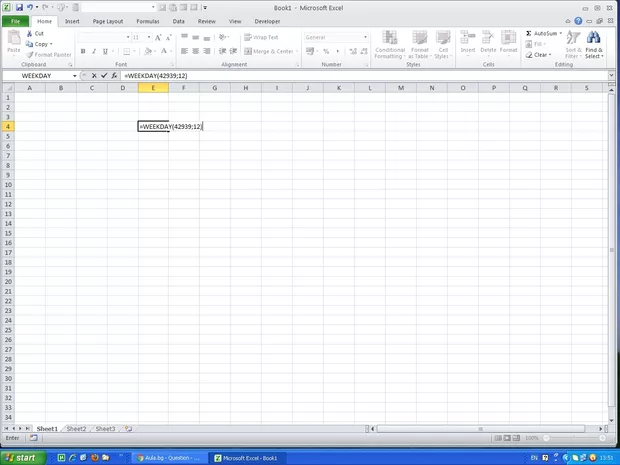Click the zoom slider in status bar

(579, 438)
